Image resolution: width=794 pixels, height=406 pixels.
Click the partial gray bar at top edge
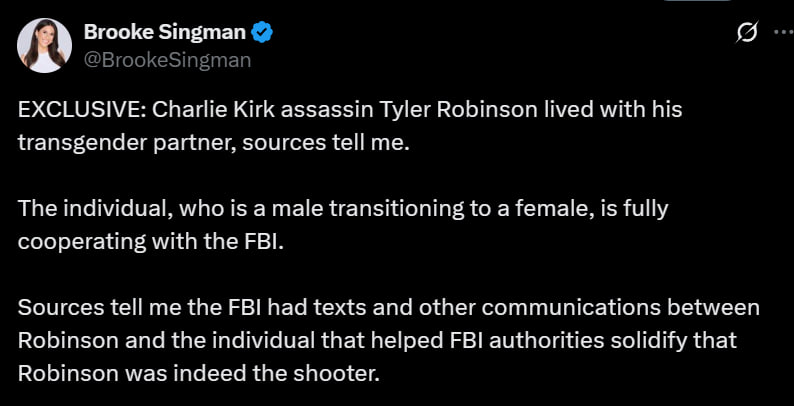click(697, 1)
